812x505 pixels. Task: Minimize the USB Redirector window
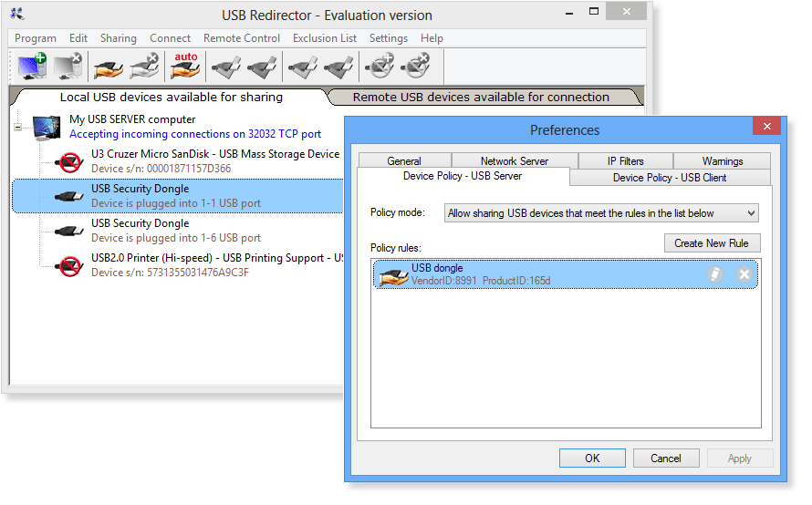(569, 12)
